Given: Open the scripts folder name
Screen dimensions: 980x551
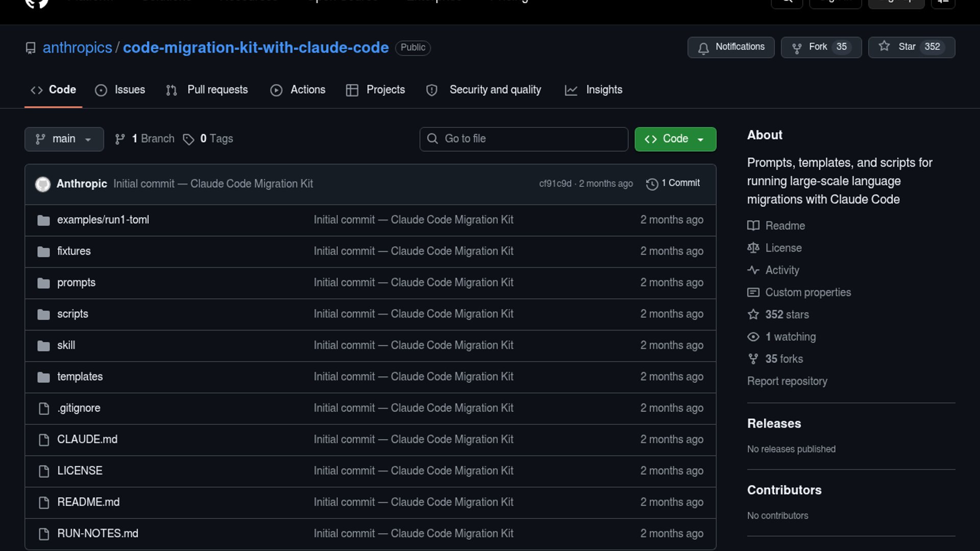Looking at the screenshot, I should [72, 314].
